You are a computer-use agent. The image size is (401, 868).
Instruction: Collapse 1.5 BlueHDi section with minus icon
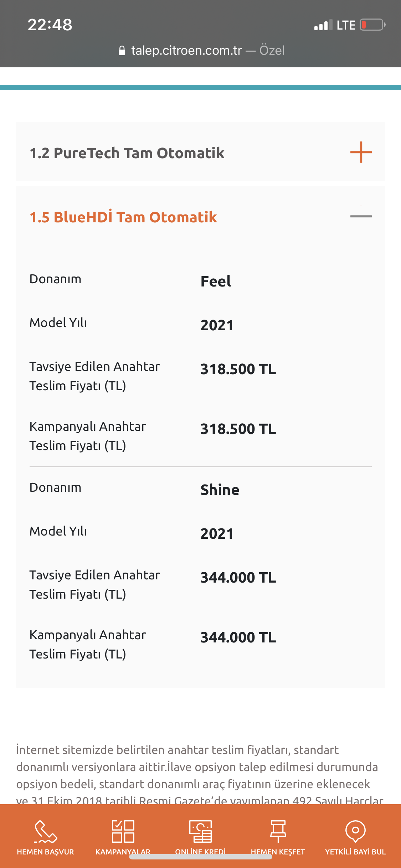pos(361,216)
